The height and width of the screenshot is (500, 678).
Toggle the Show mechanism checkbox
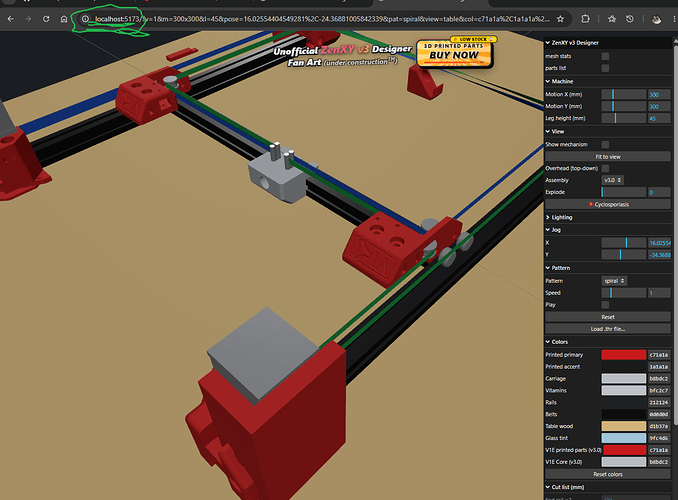(605, 144)
